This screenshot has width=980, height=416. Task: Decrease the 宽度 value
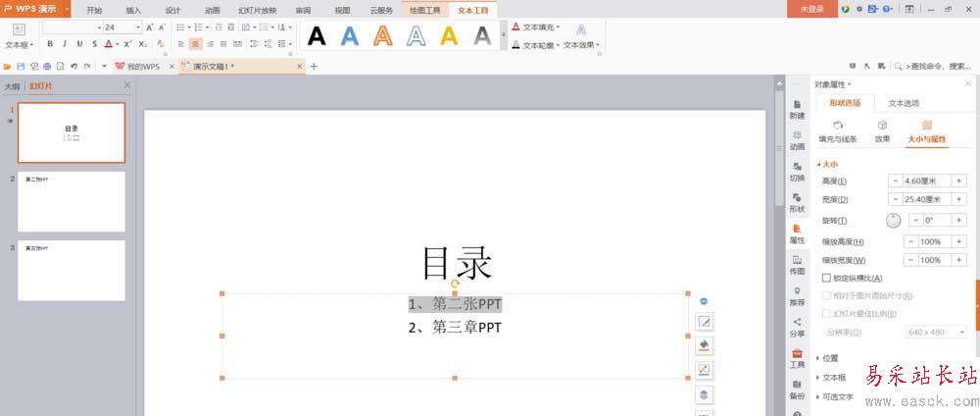point(895,199)
